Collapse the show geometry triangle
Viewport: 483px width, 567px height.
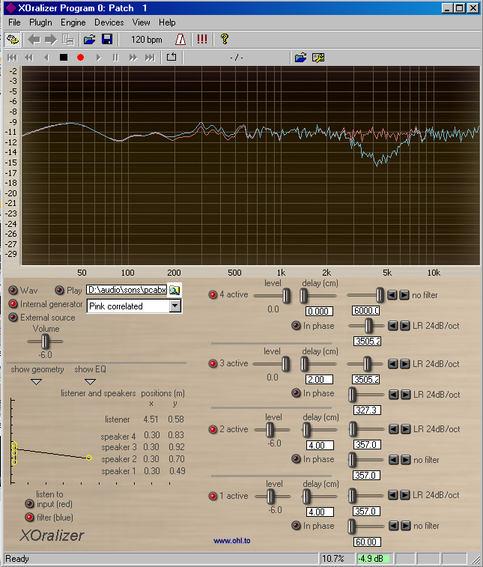tap(37, 382)
